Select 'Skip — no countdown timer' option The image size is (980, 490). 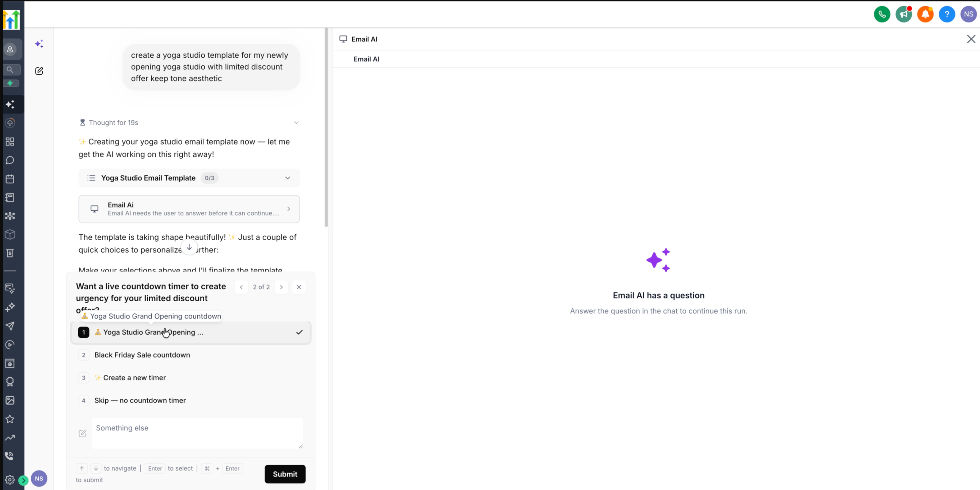click(x=191, y=400)
